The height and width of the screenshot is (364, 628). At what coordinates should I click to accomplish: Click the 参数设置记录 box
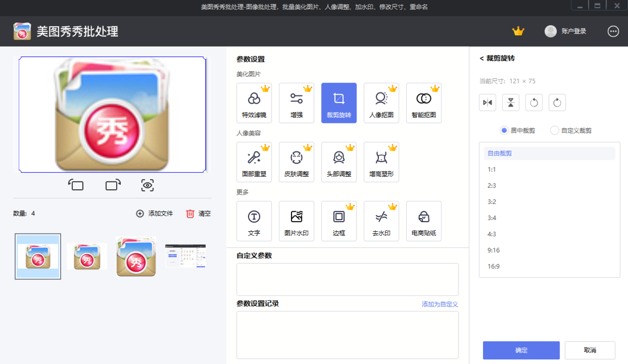(x=347, y=335)
